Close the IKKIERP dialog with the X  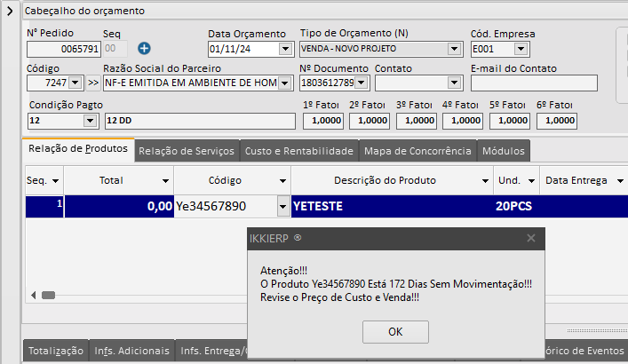click(x=531, y=238)
